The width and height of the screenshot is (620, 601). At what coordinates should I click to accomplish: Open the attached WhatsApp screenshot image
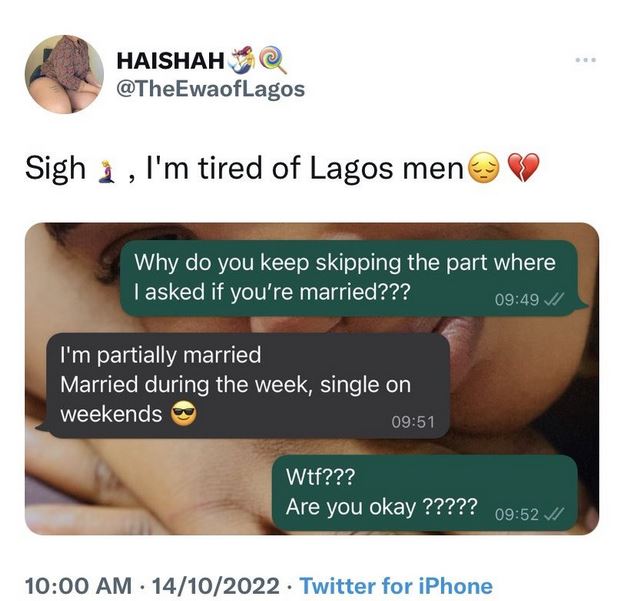click(x=312, y=378)
